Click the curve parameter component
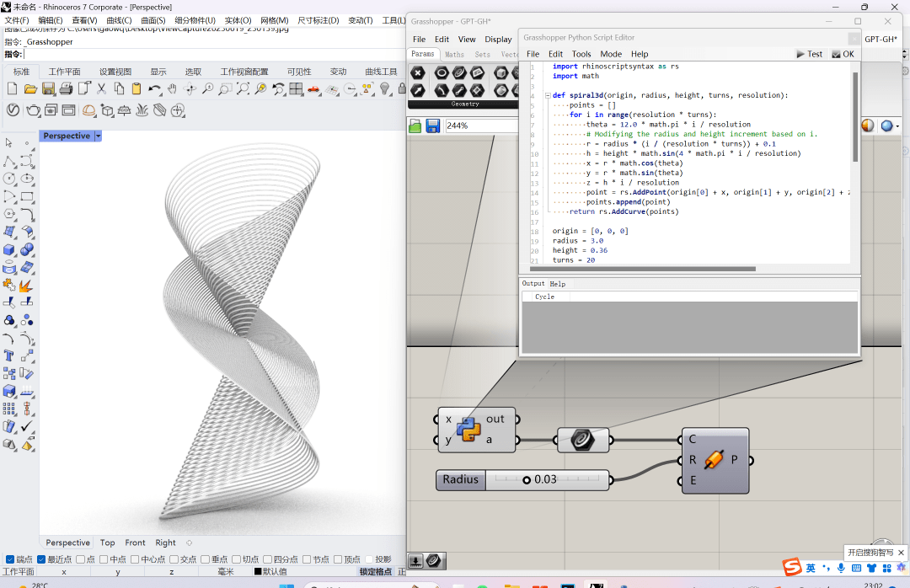This screenshot has height=588, width=910. coord(582,440)
